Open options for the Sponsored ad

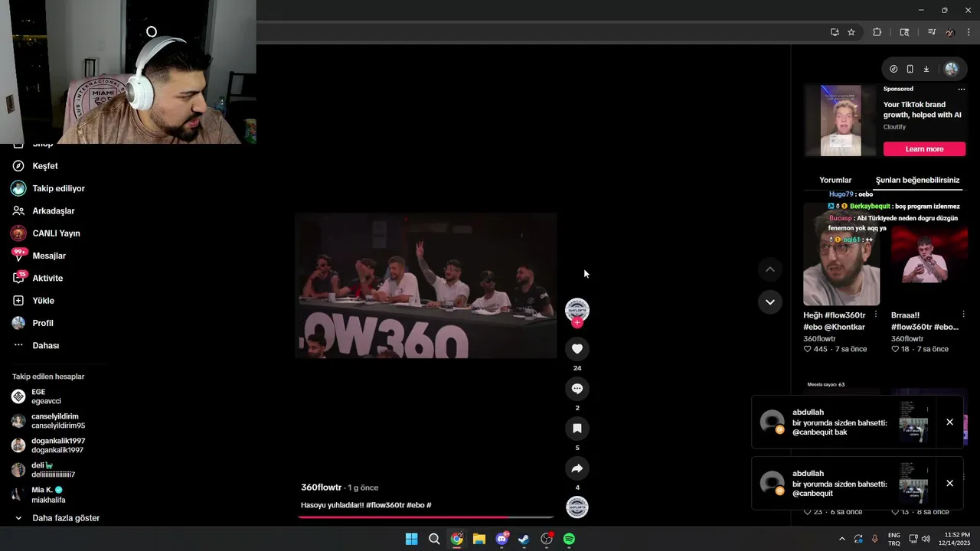962,90
